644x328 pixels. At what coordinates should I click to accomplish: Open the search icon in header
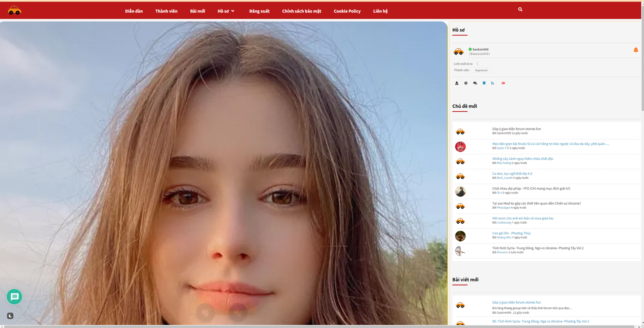coord(520,9)
